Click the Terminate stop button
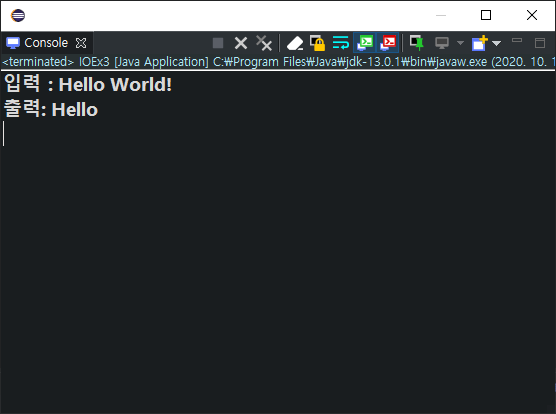556x414 pixels. [218, 43]
